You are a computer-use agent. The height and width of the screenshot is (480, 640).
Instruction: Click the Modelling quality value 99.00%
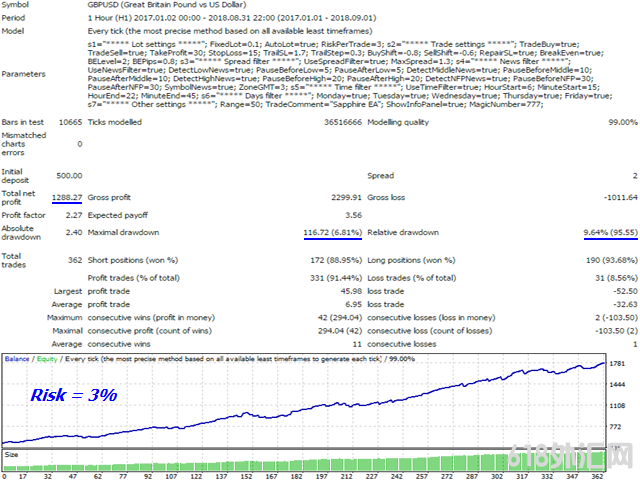pyautogui.click(x=623, y=122)
